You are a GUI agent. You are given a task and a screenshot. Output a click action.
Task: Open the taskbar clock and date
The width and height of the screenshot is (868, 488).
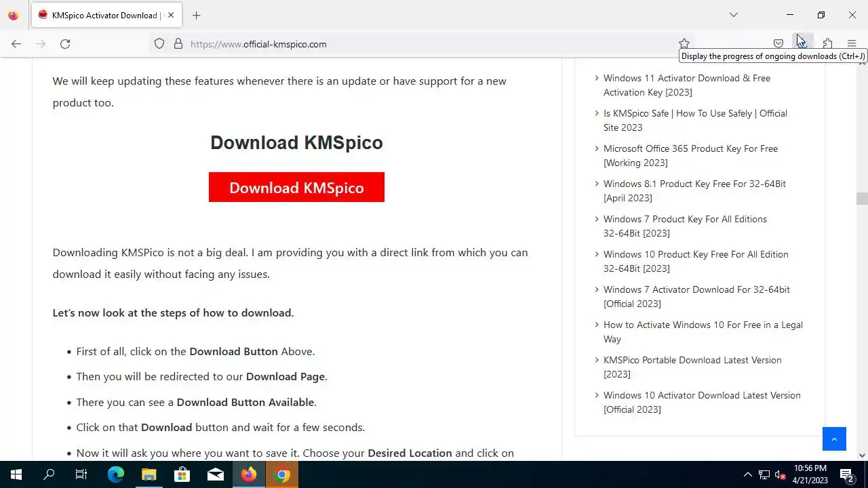pyautogui.click(x=810, y=474)
